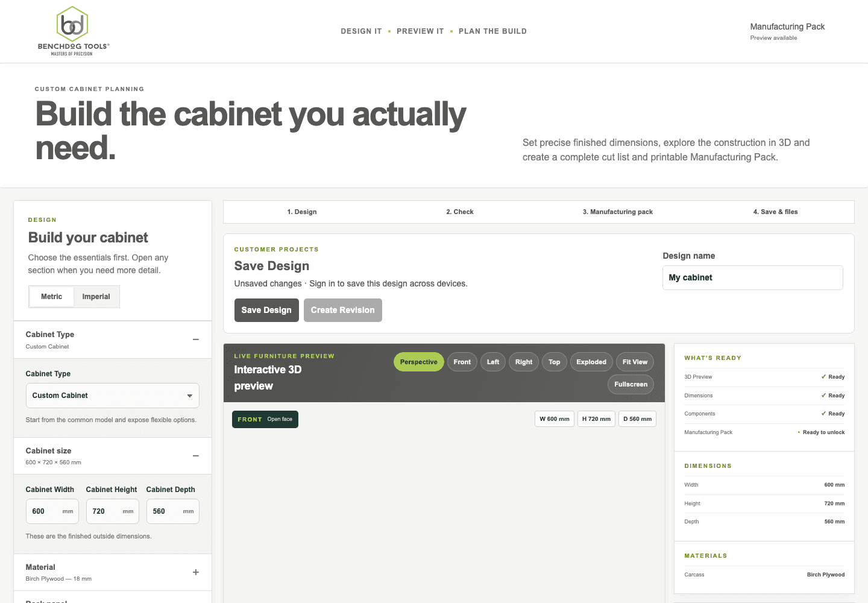Click the Fit View button
The height and width of the screenshot is (603, 868).
[635, 362]
